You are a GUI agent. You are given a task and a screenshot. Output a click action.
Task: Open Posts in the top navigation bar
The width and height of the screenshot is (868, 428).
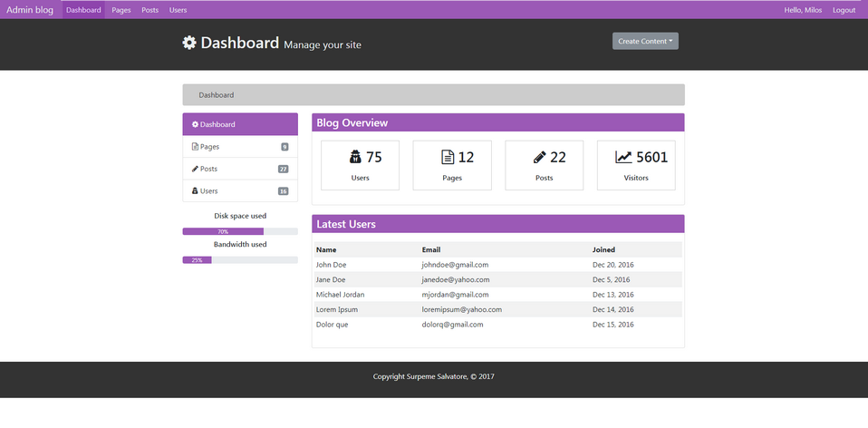[x=150, y=10]
